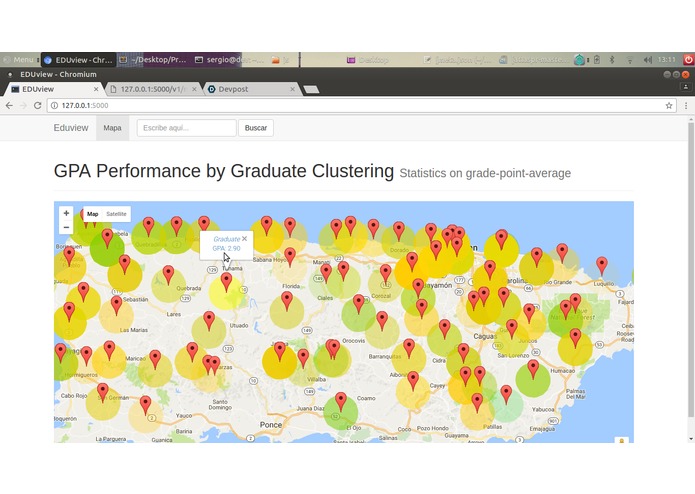Click the Caguas label on map
This screenshot has height=494, width=695.
coord(485,336)
